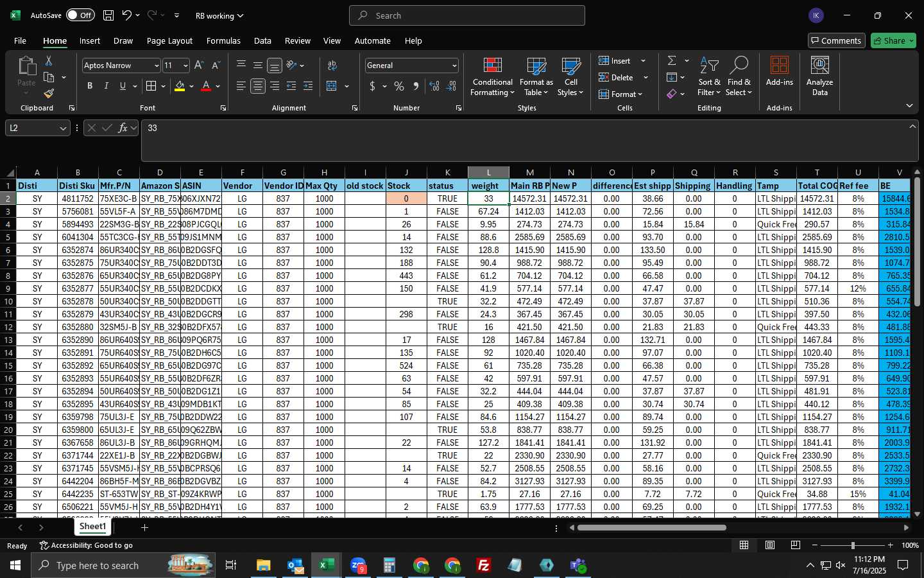Open Analyze Data tool

point(819,76)
